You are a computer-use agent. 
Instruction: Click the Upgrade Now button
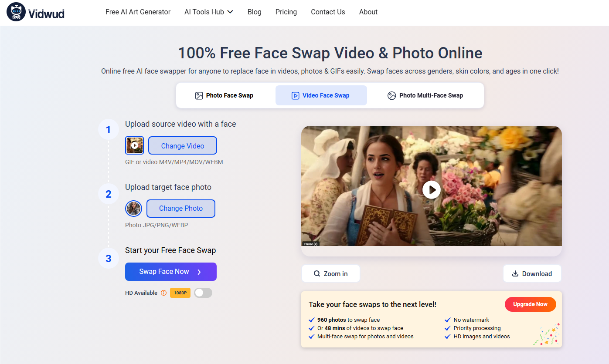(531, 304)
